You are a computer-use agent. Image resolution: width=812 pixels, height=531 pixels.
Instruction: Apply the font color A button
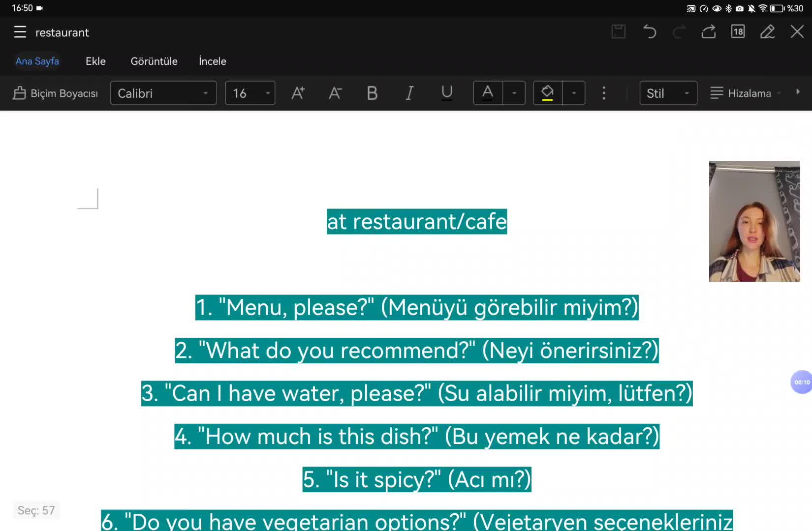click(x=488, y=93)
